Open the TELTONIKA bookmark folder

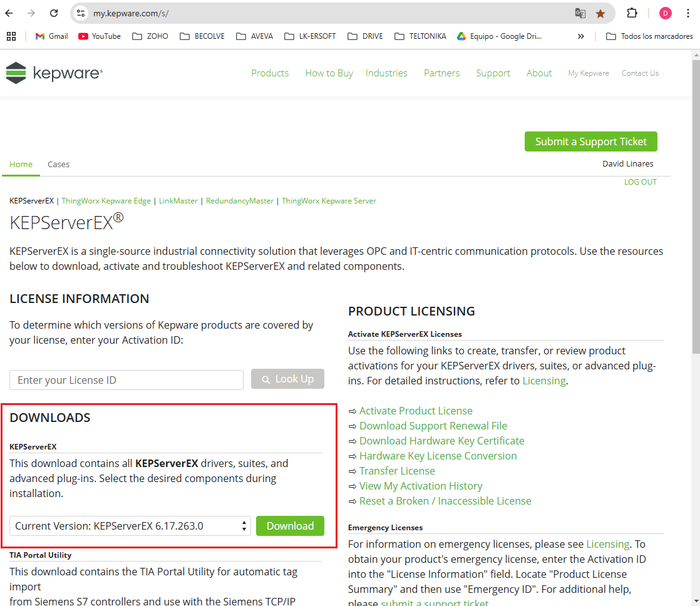pyautogui.click(x=421, y=36)
